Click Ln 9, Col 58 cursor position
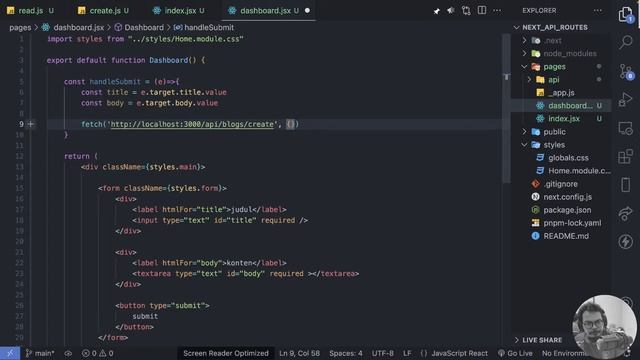Screen dimensions: 640x360 pyautogui.click(x=299, y=353)
